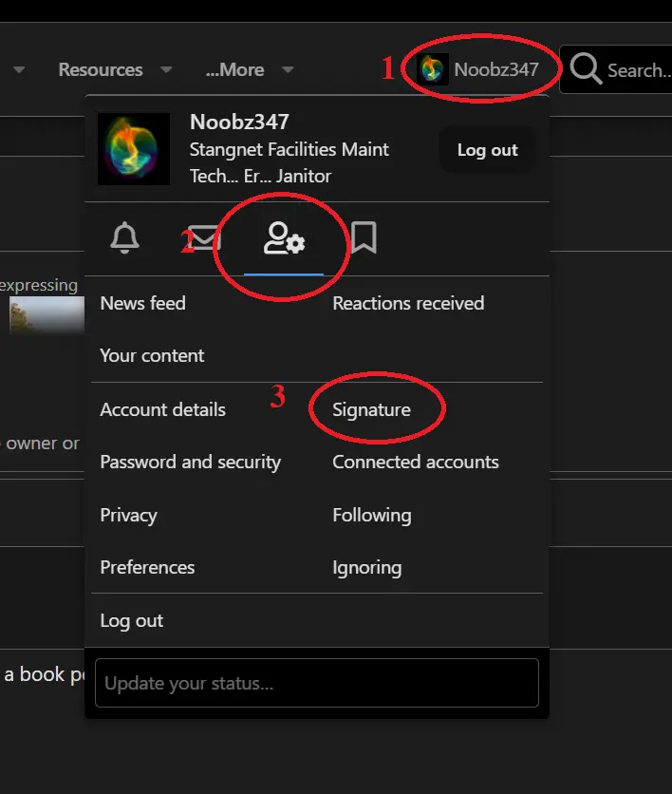This screenshot has height=794, width=672.
Task: Open Preferences page
Action: tap(147, 567)
